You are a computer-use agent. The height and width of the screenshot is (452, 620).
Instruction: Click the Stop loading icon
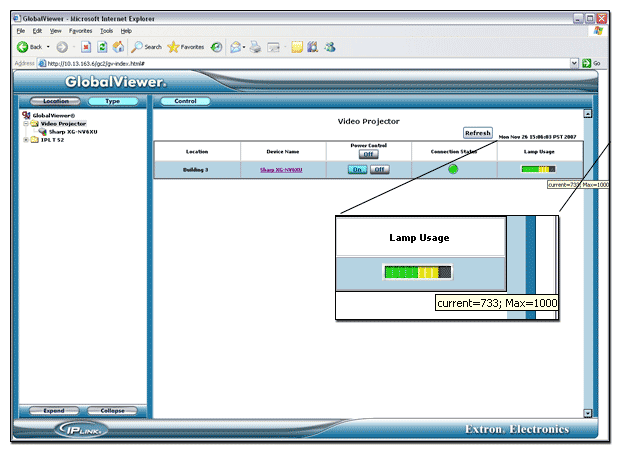(86, 47)
